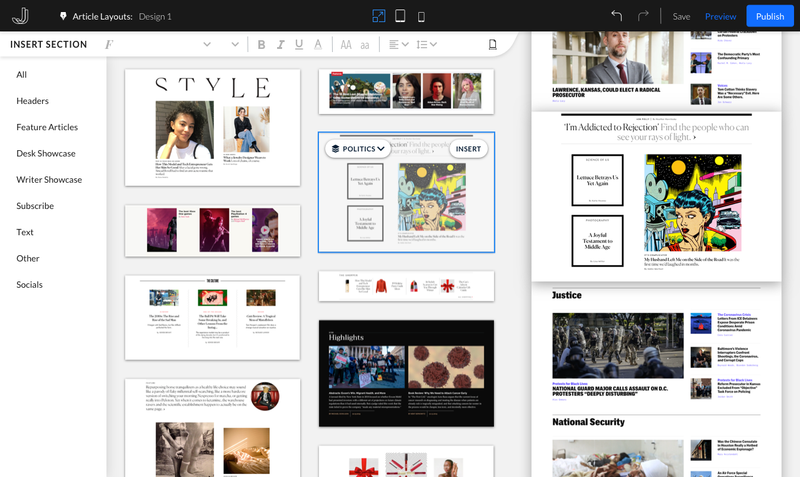
Task: Click the INSERT SECTION panel title
Action: 48,44
